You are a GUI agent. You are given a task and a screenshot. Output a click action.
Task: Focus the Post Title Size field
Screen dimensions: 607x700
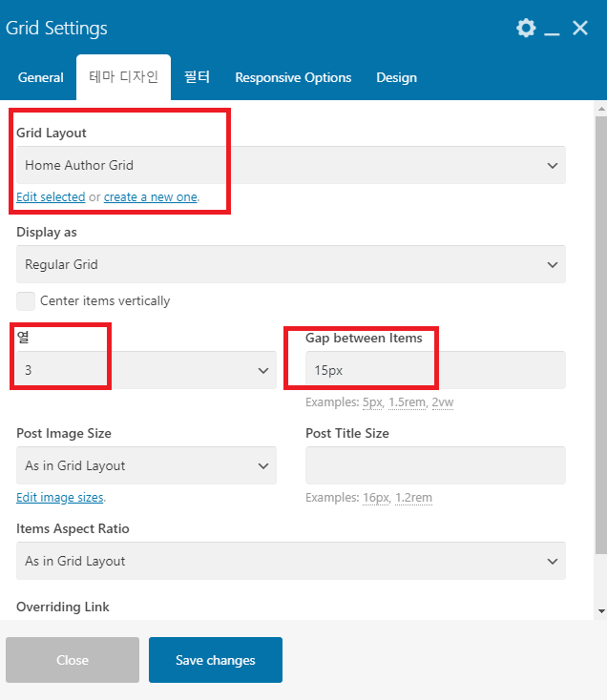click(x=435, y=465)
